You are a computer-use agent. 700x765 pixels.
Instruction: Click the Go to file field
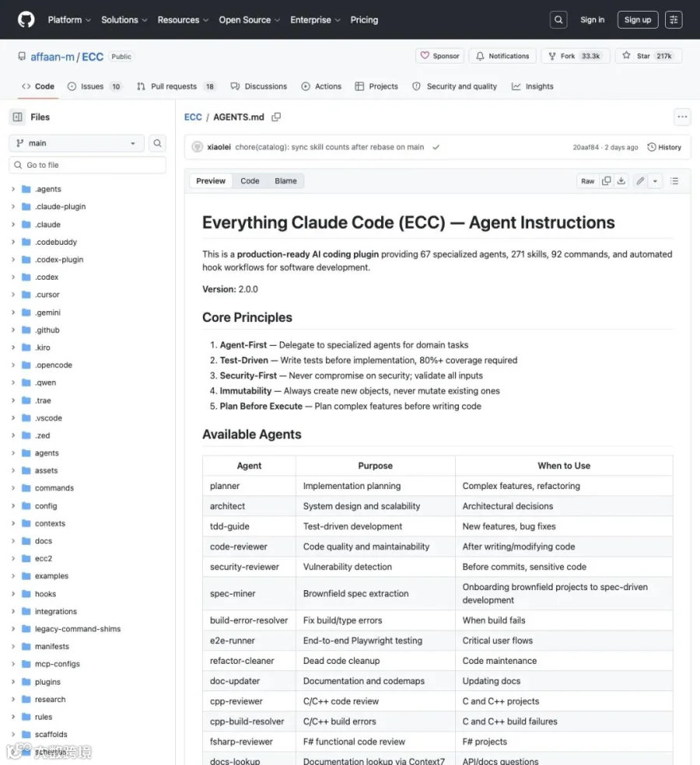(87, 165)
